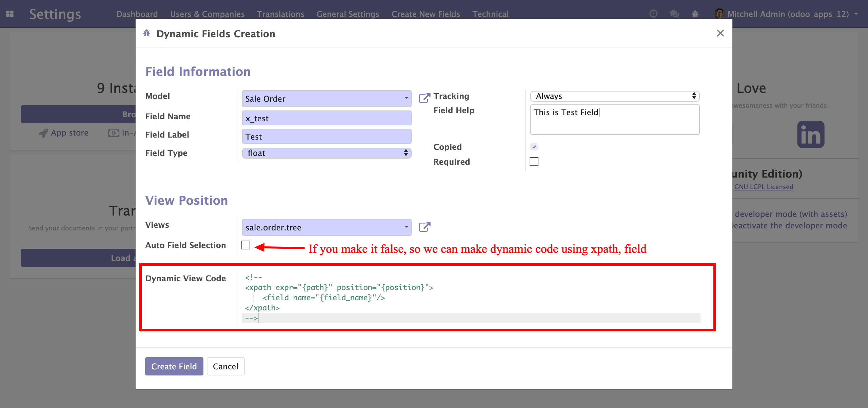This screenshot has width=868, height=408.
Task: Click the Field Help text area
Action: (x=615, y=120)
